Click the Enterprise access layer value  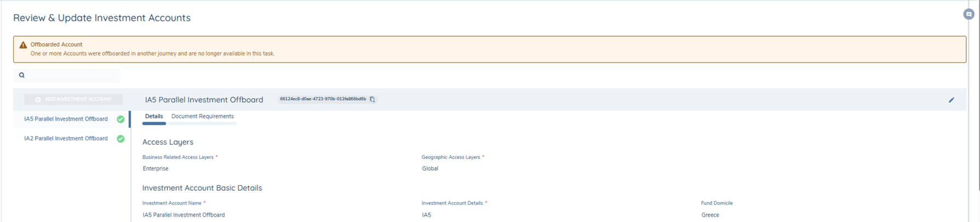click(156, 169)
